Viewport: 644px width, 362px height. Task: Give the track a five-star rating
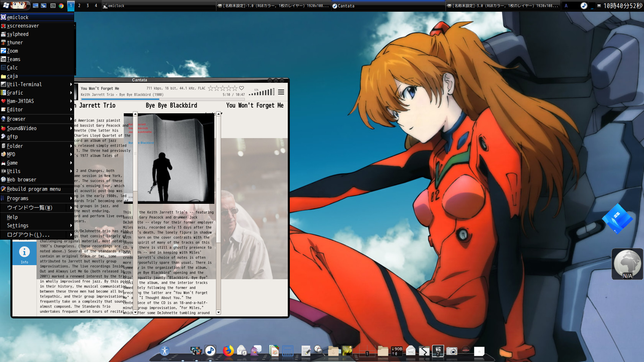point(234,88)
